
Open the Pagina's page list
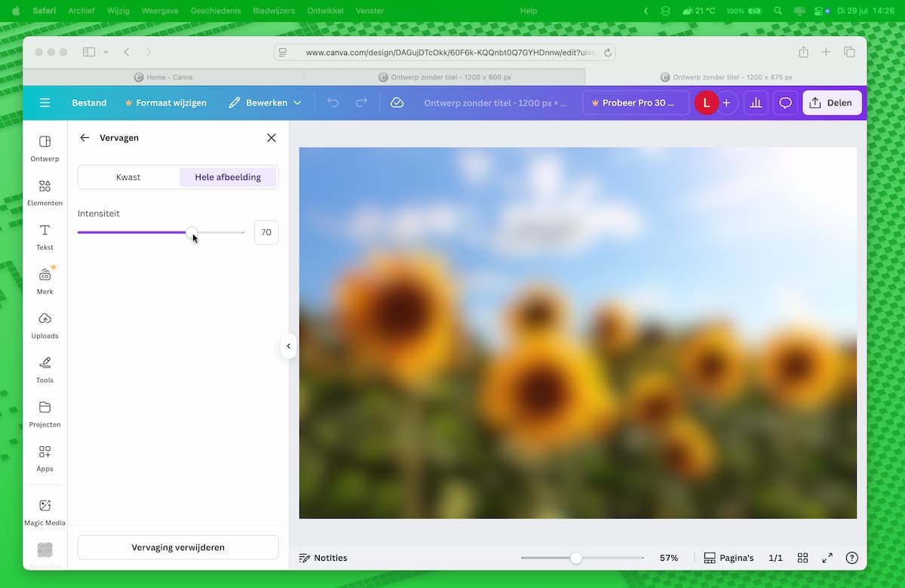[729, 558]
